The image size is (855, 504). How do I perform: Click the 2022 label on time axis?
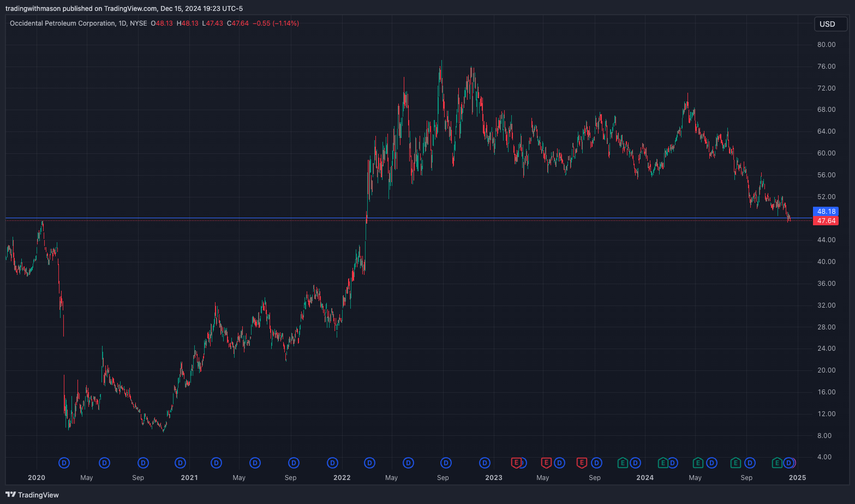pyautogui.click(x=342, y=478)
